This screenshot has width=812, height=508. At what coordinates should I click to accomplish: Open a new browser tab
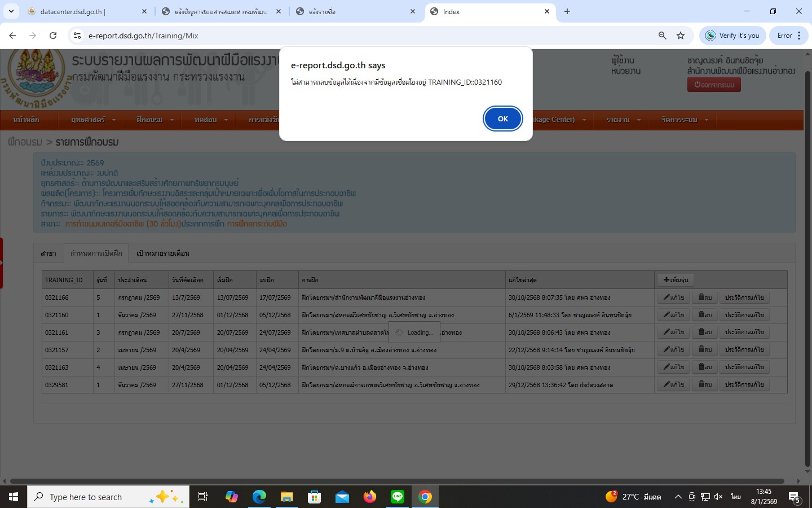567,11
